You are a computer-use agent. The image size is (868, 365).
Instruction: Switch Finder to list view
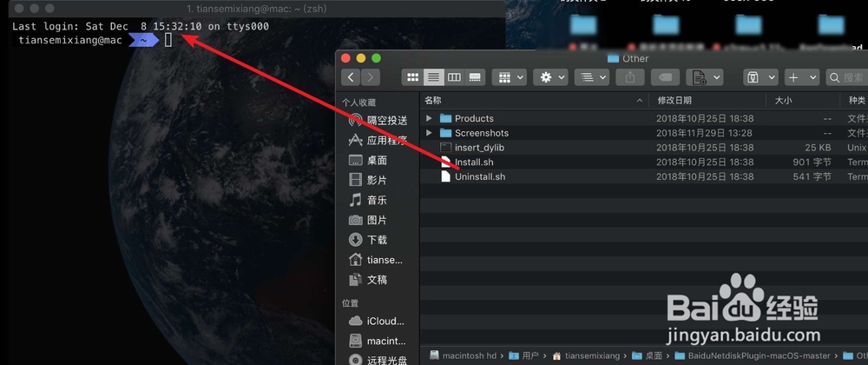tap(433, 77)
